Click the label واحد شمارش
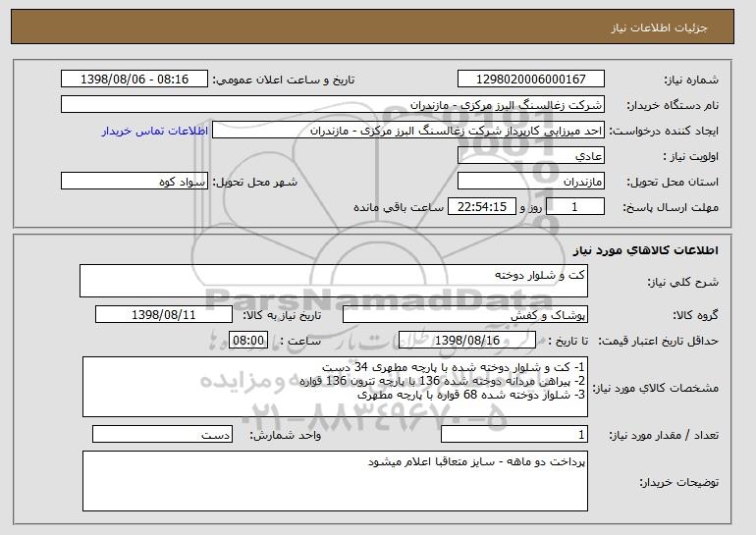Image resolution: width=756 pixels, height=535 pixels. 286,435
